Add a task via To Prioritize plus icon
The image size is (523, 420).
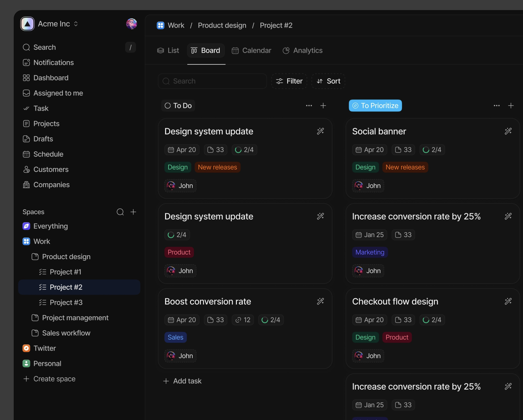(511, 106)
